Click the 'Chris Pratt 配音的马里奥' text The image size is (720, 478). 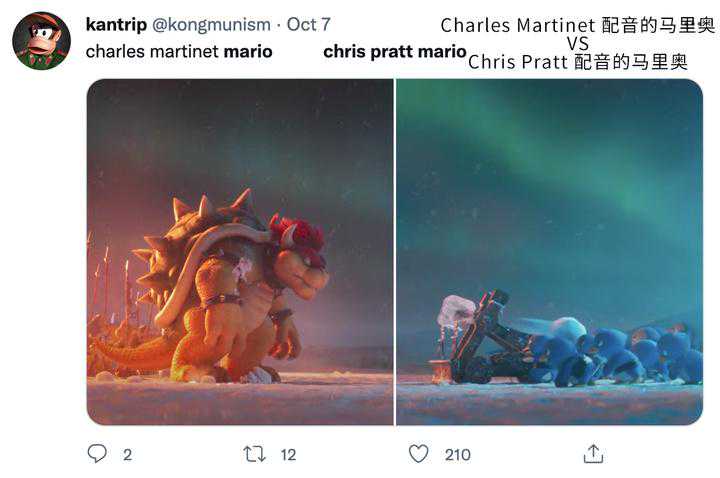coord(578,62)
